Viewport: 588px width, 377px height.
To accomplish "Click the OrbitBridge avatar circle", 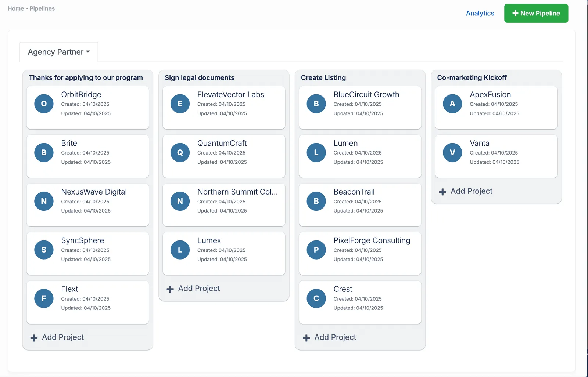I will click(44, 104).
